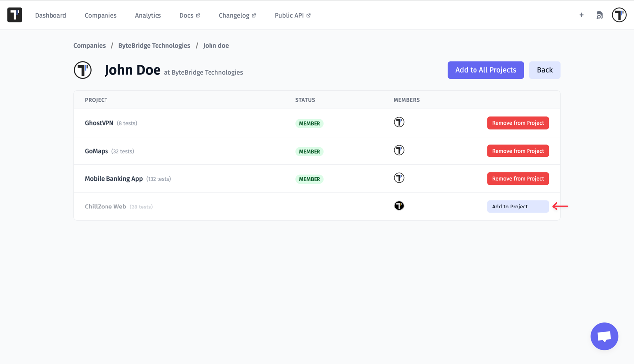The height and width of the screenshot is (364, 634).
Task: Open ByteBridge Technologies from the breadcrumb
Action: pyautogui.click(x=154, y=45)
